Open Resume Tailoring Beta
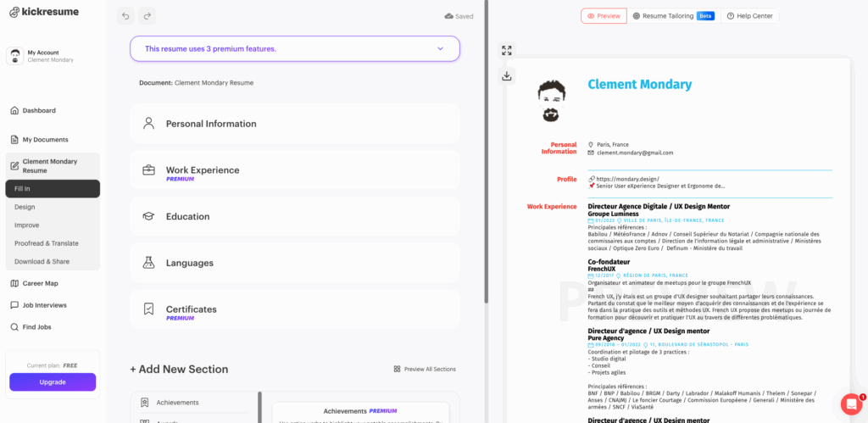 (x=674, y=16)
